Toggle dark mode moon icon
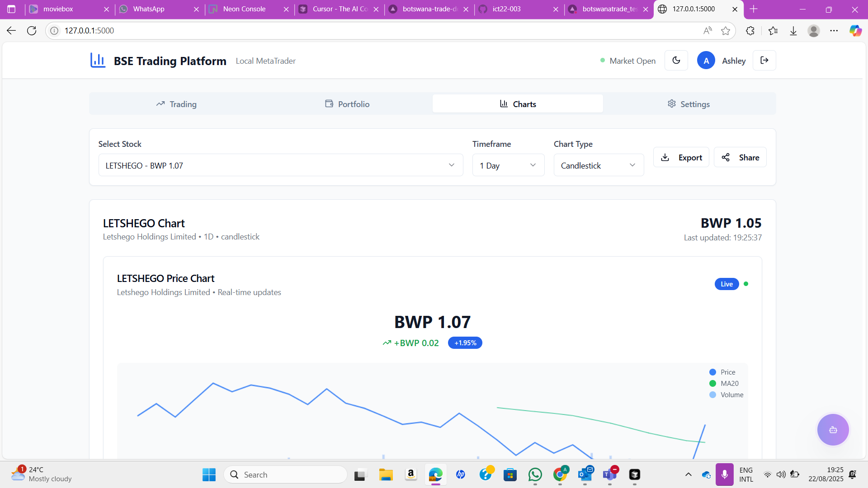 tap(676, 61)
